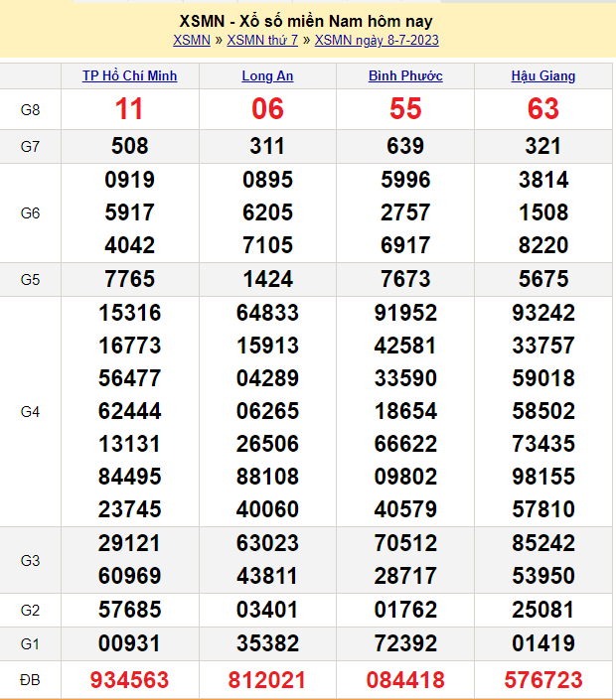
Task: Click Hậu Giang special prize 576723
Action: pos(543,680)
